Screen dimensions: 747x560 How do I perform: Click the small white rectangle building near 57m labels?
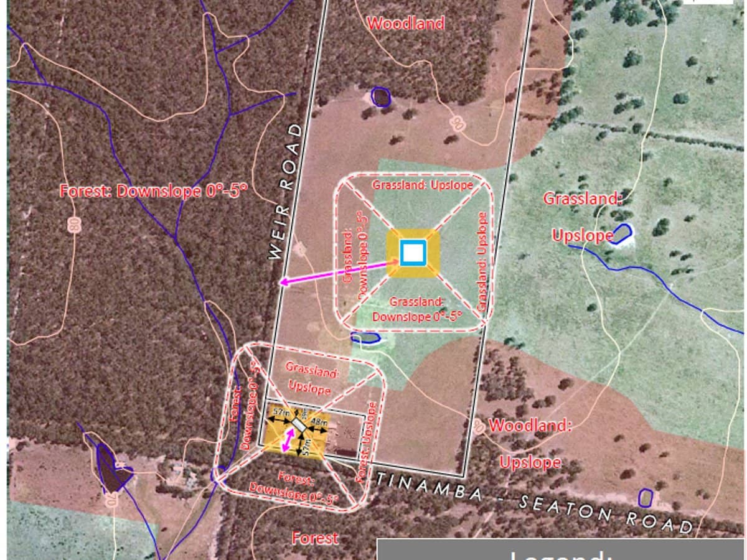[299, 424]
